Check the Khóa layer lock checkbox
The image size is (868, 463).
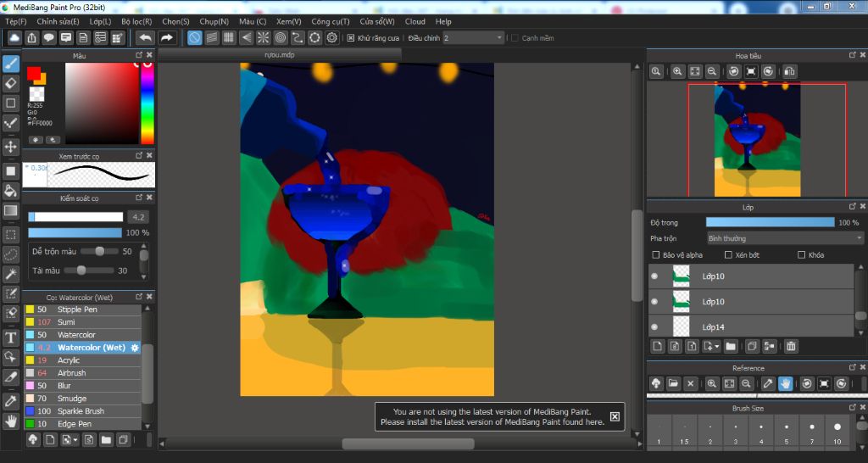point(802,254)
